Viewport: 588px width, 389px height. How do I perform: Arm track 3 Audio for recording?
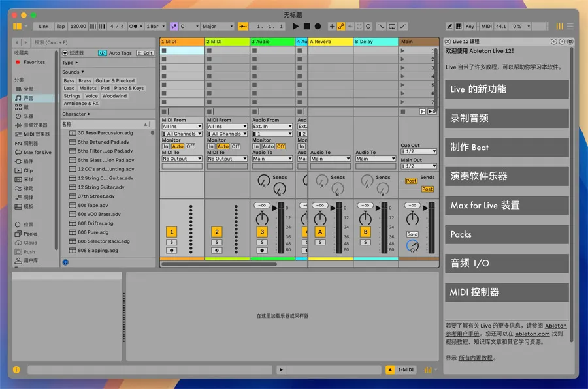tap(262, 250)
